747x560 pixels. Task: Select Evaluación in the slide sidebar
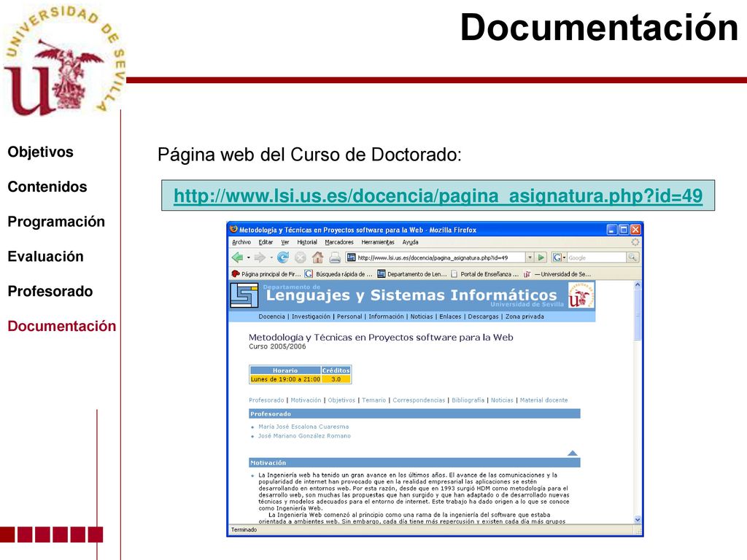coord(45,256)
